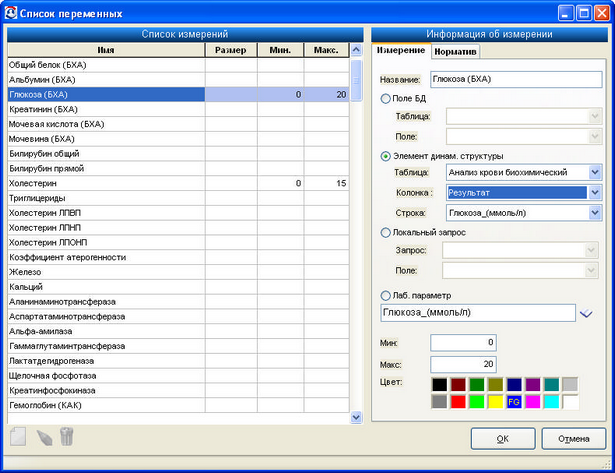Click the lab parameter text field Глюкоза_(ммоль/л)
Viewport: 615px width, 473px height.
tap(478, 313)
